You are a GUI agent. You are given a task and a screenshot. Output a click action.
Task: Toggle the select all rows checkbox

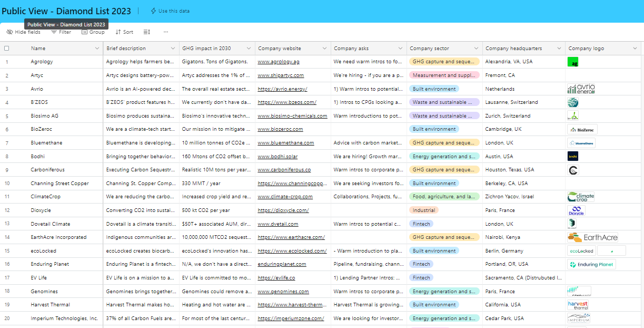[7, 49]
